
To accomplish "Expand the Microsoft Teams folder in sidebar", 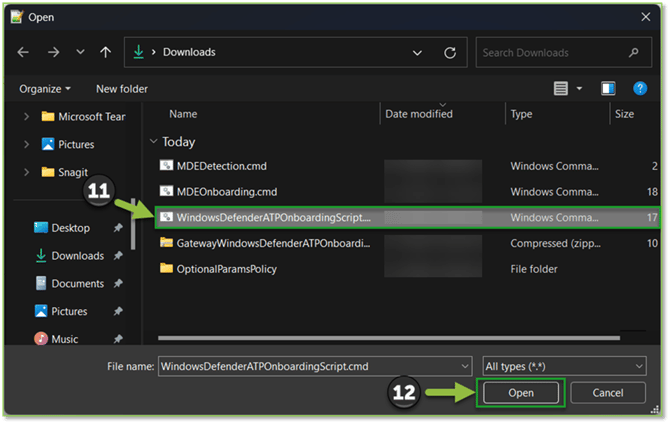I will click(x=28, y=116).
